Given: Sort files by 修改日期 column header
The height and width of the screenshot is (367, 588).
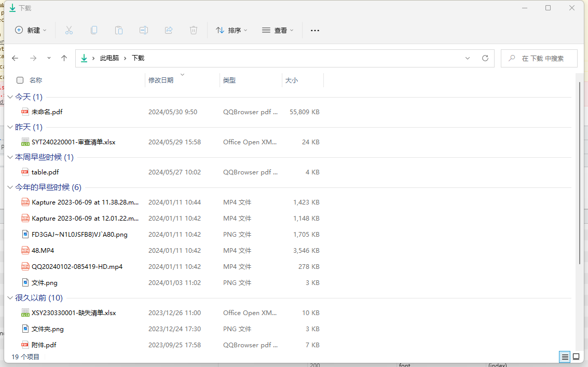Looking at the screenshot, I should click(161, 80).
